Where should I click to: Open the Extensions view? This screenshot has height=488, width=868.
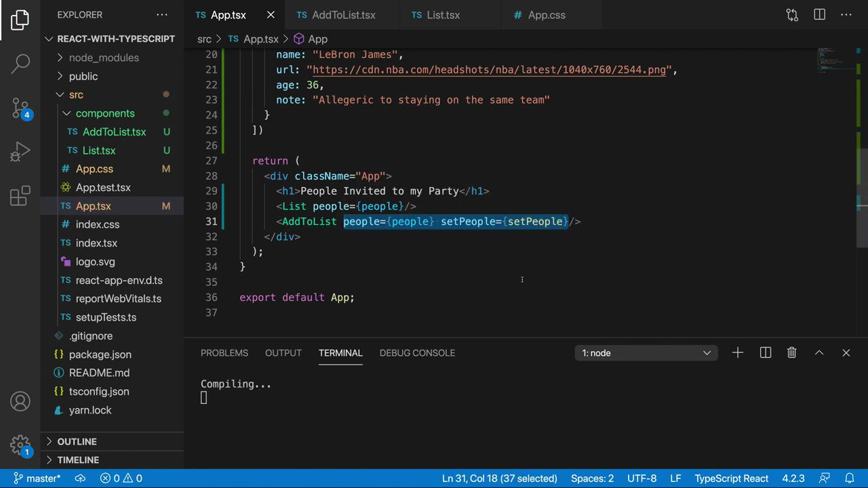20,196
